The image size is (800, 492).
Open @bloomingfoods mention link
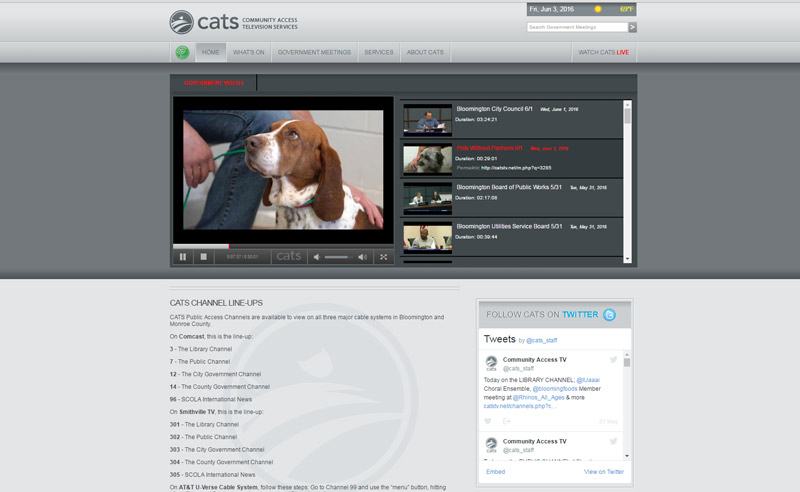pos(555,388)
